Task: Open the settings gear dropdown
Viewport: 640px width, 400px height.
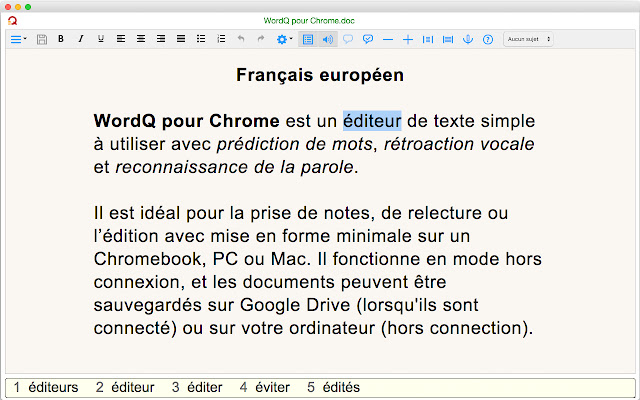Action: pos(284,39)
